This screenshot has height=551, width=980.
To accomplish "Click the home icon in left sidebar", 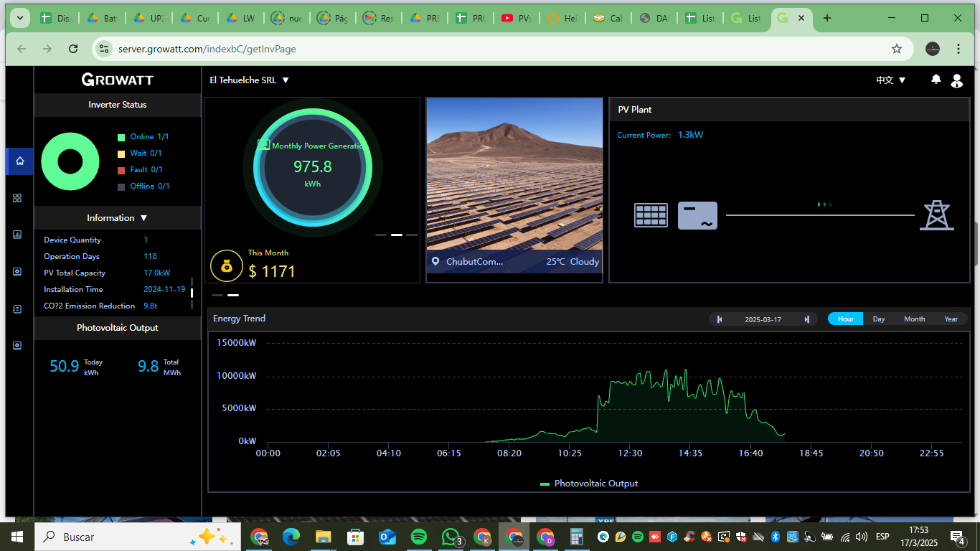I will (x=19, y=161).
